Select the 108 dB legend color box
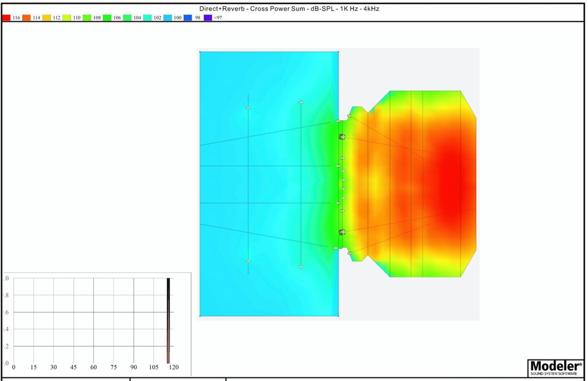This screenshot has width=588, height=381. (87, 18)
